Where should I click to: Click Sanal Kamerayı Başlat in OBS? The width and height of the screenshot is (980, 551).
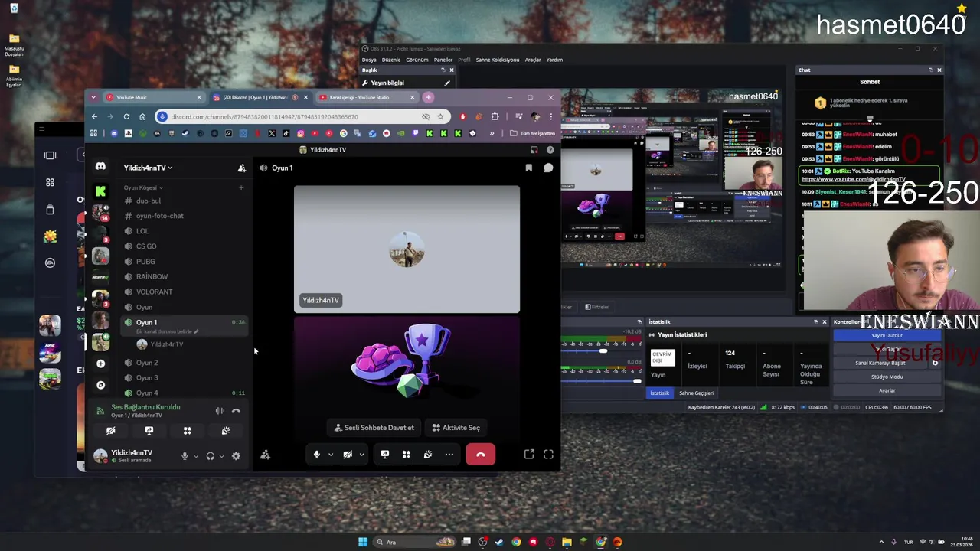880,363
